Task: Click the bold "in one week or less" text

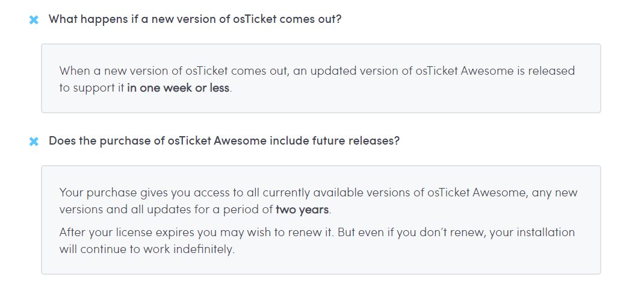Action: point(178,88)
